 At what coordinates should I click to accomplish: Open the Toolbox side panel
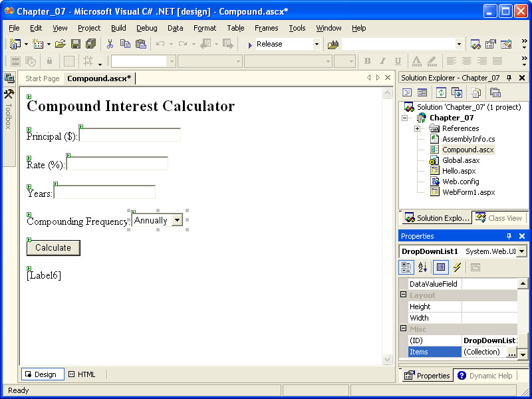9,106
